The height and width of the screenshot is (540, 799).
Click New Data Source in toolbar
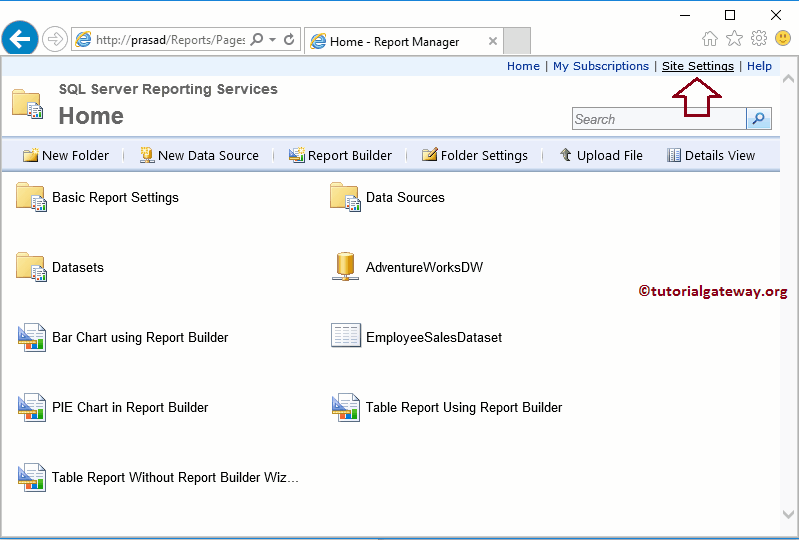(199, 155)
